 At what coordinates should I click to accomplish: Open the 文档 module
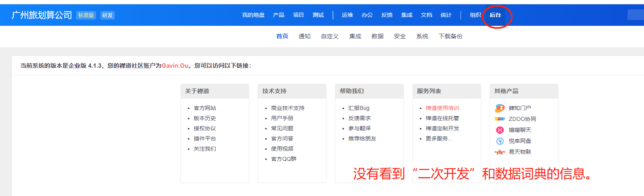pos(426,15)
